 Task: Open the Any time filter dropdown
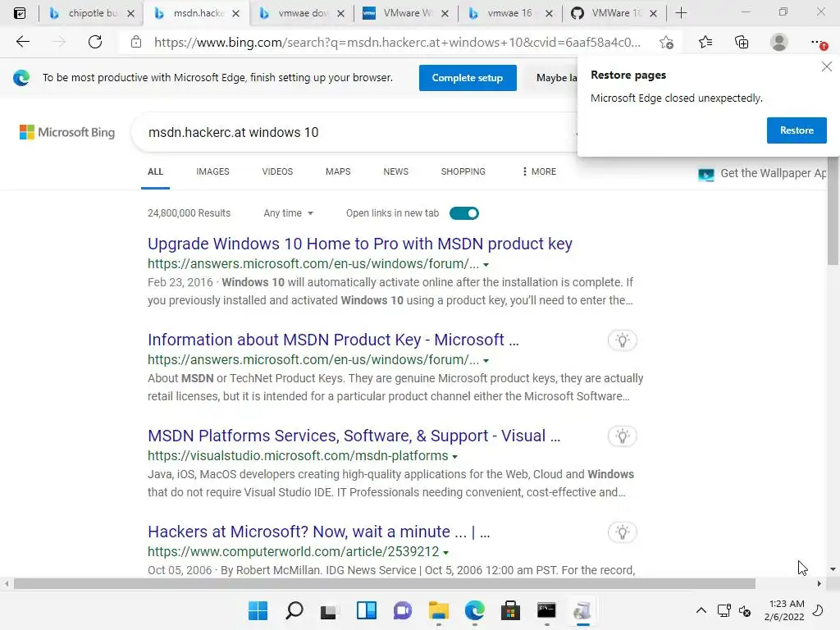click(288, 213)
